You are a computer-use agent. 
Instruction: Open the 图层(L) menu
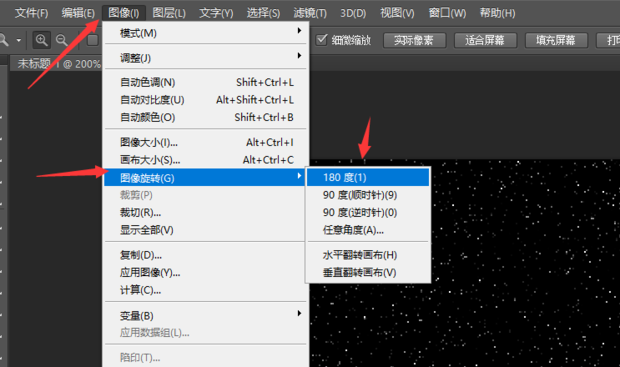pyautogui.click(x=169, y=13)
